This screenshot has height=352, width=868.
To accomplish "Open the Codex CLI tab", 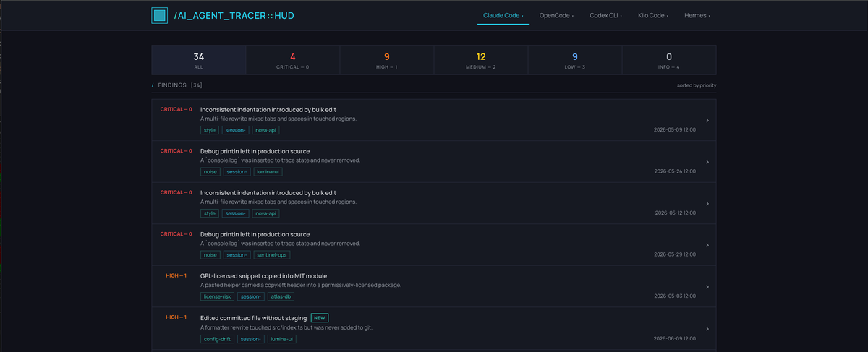I will [606, 15].
